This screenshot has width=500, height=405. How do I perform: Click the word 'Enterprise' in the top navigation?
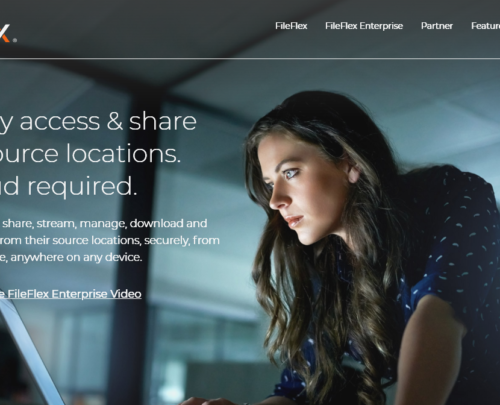tap(381, 26)
